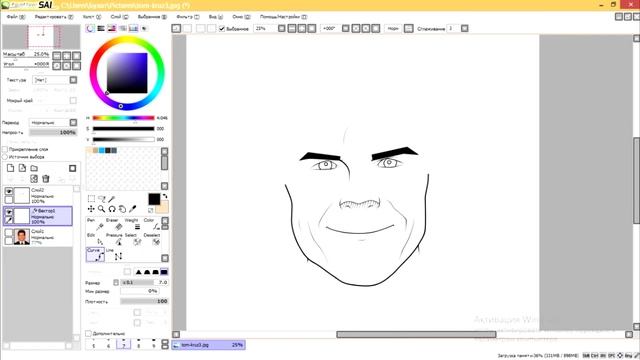Choose the vector Pen tool
The width and height of the screenshot is (640, 360).
[x=95, y=224]
